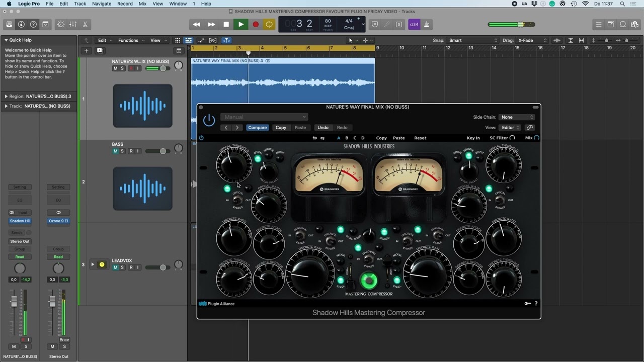Adjust the BASS track volume slider
This screenshot has height=362, width=644.
(x=158, y=151)
